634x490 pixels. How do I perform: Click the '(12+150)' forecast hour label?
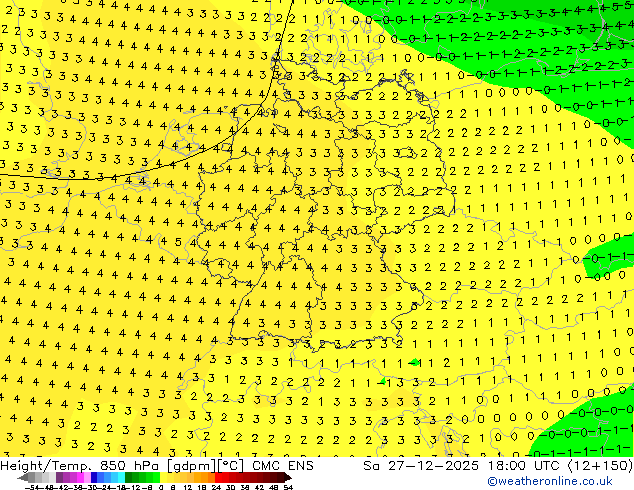pos(601,466)
